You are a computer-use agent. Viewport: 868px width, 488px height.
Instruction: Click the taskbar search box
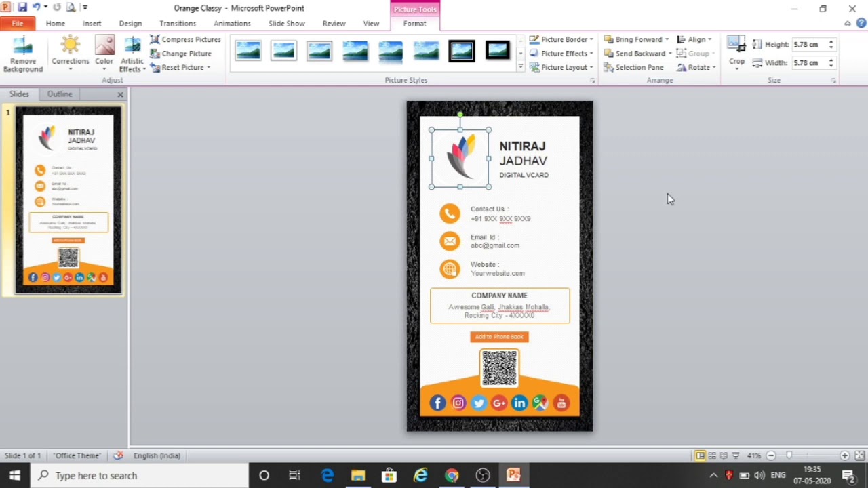tap(140, 475)
